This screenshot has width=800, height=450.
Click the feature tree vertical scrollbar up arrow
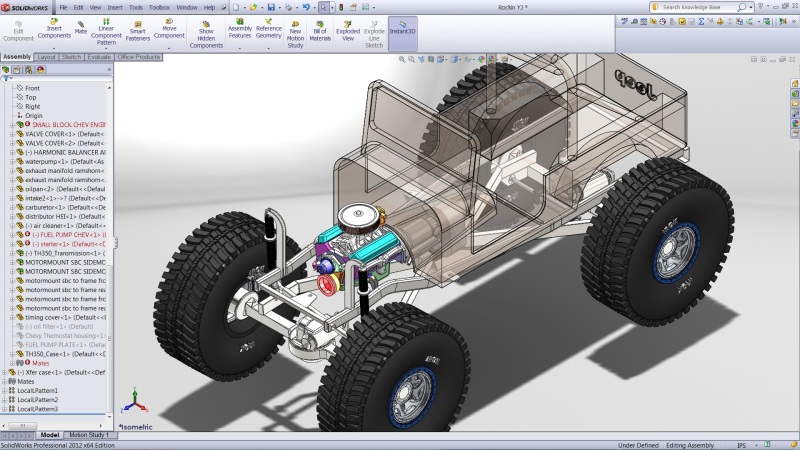110,88
